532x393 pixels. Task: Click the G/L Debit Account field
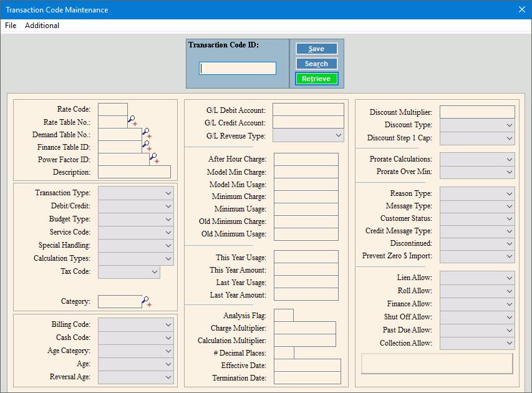click(309, 110)
